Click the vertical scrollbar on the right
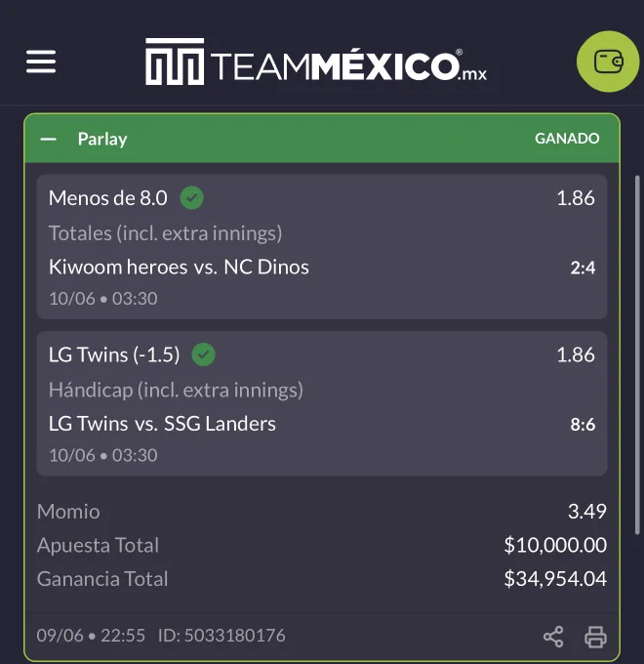 click(x=637, y=354)
